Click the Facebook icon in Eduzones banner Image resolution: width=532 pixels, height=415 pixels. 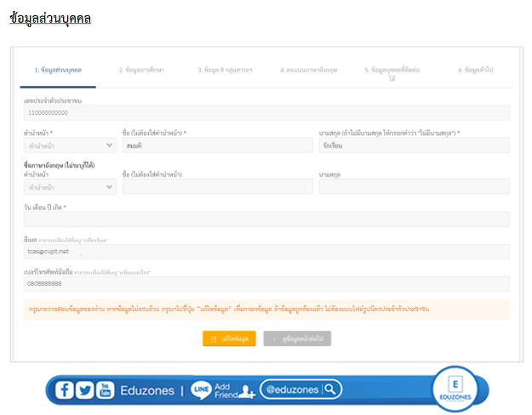(x=65, y=389)
